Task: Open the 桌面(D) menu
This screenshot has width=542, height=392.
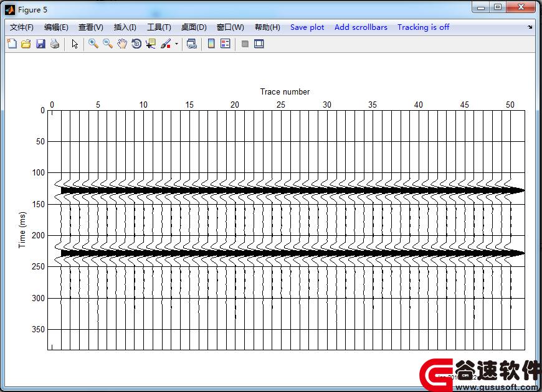Action: [194, 27]
